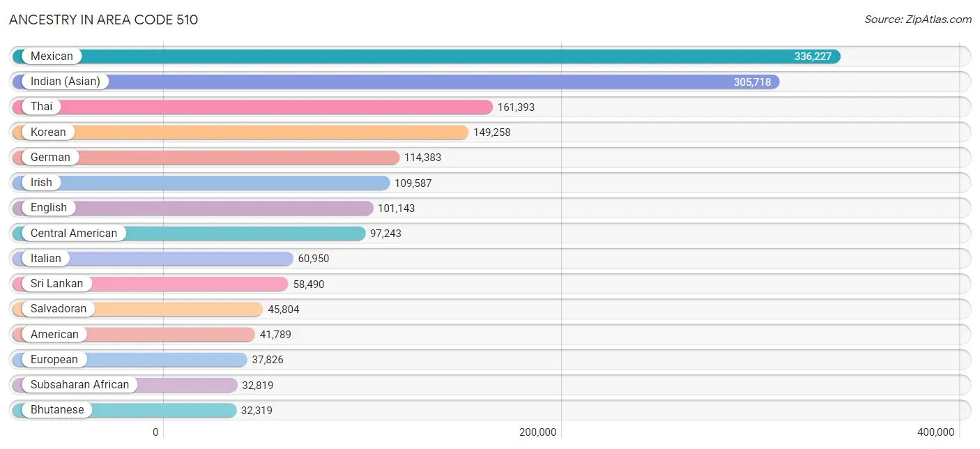Select the American label pill
Image resolution: width=980 pixels, height=449 pixels.
[54, 334]
